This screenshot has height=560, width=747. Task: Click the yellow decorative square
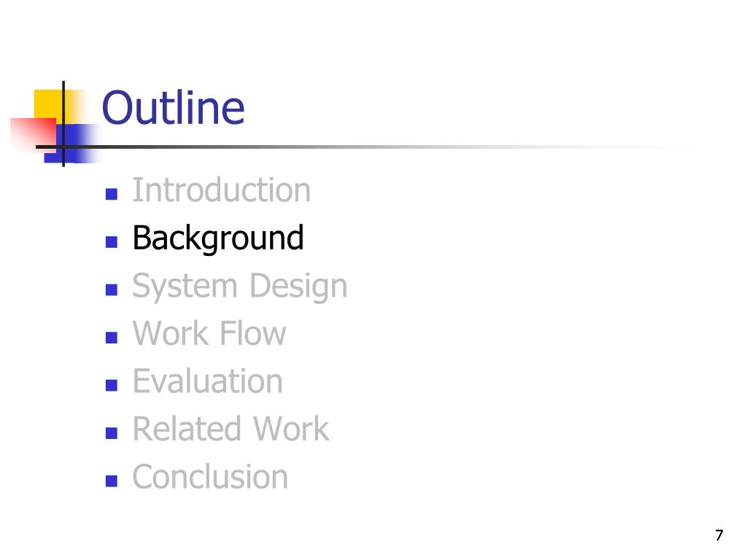47,102
